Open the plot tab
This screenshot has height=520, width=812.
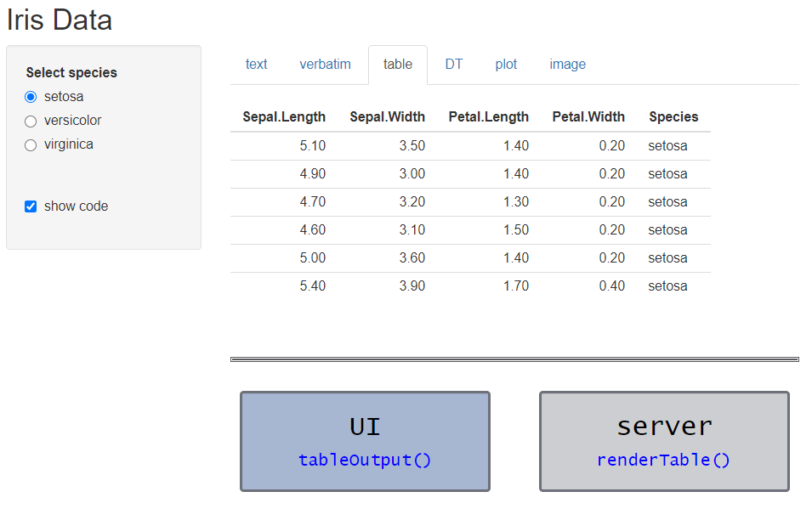[x=506, y=65]
